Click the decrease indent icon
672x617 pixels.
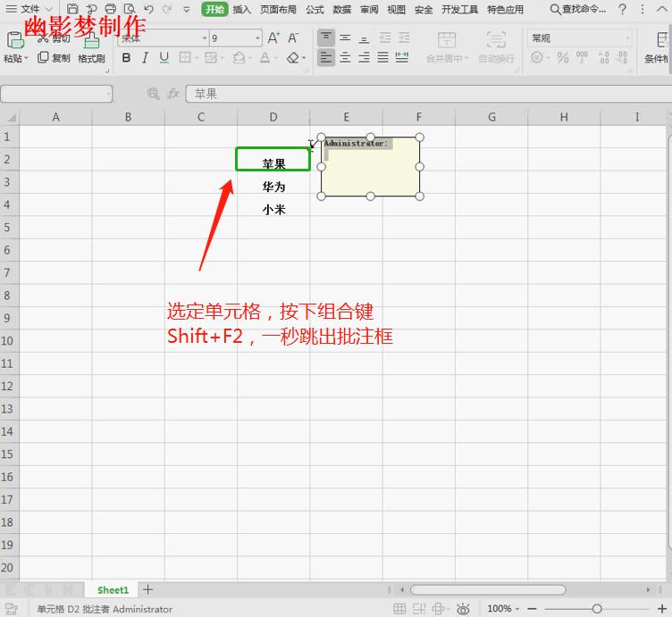point(385,38)
